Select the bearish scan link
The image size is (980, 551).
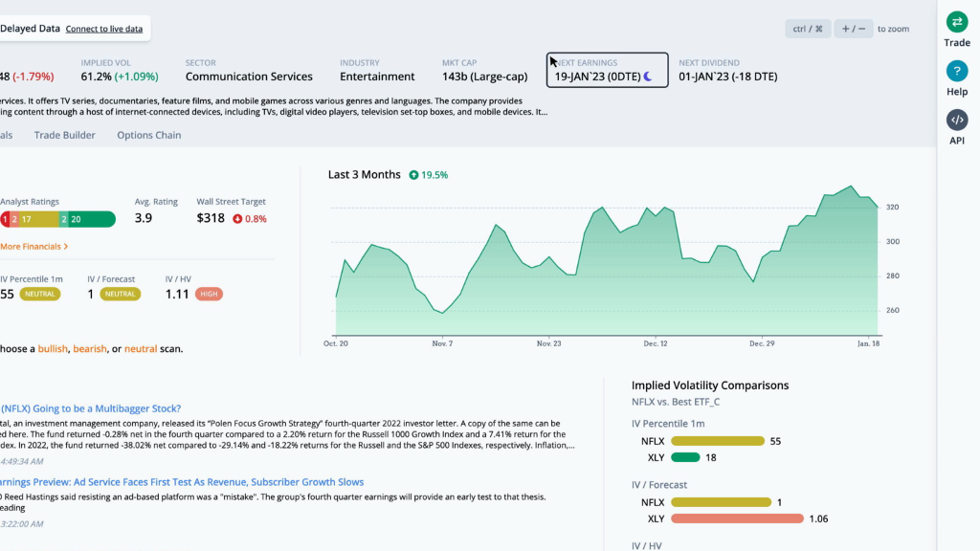(90, 349)
